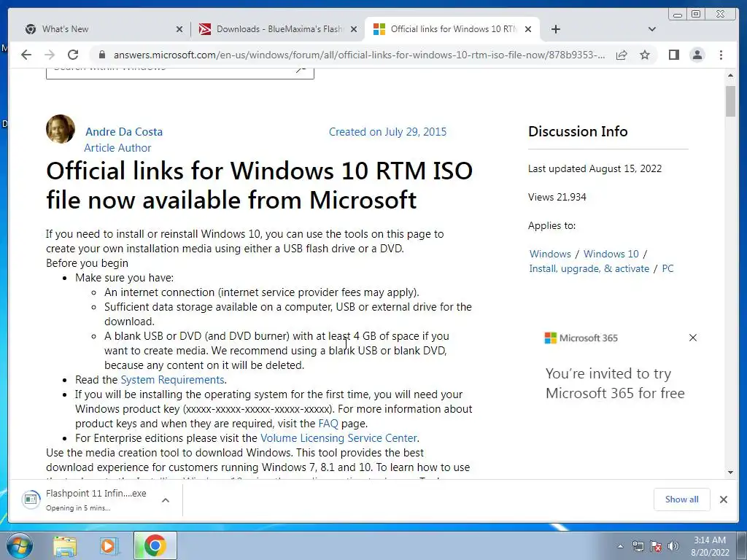Image resolution: width=747 pixels, height=560 pixels.
Task: Open the PC category link
Action: point(668,268)
